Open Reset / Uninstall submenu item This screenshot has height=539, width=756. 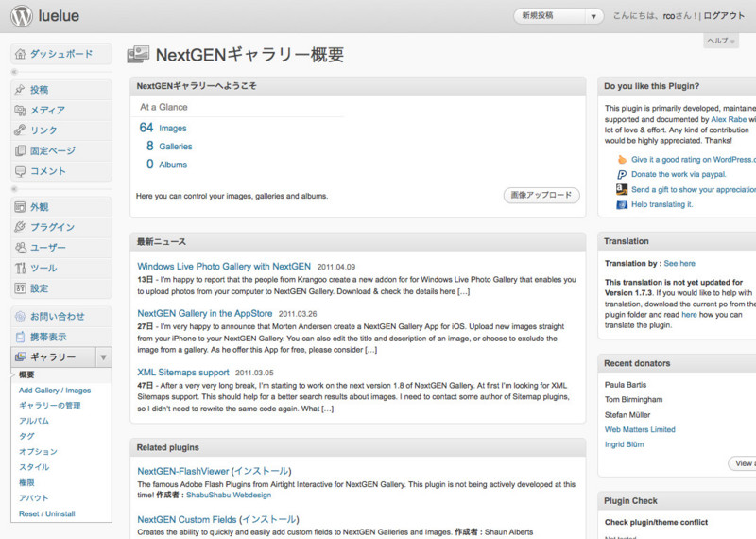pos(46,513)
